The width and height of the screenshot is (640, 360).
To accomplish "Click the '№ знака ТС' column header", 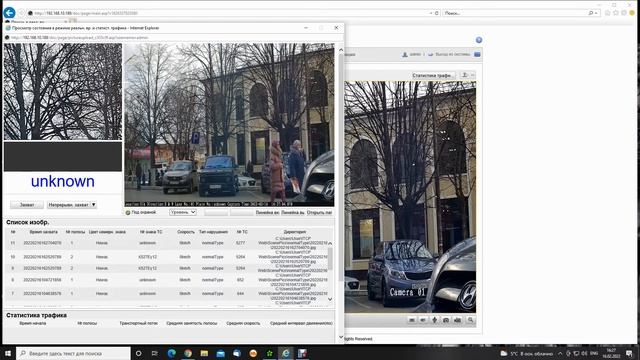I will click(x=151, y=232).
